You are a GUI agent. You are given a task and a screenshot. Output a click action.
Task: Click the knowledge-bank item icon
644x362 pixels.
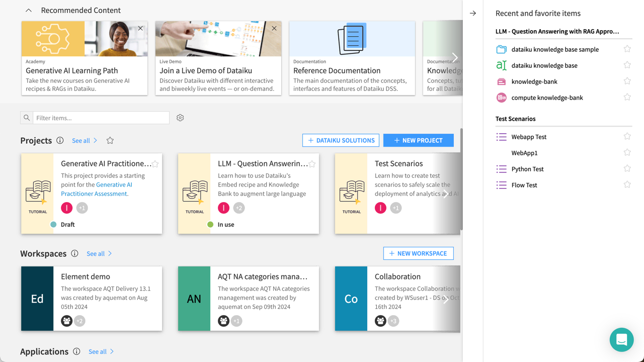click(x=501, y=81)
